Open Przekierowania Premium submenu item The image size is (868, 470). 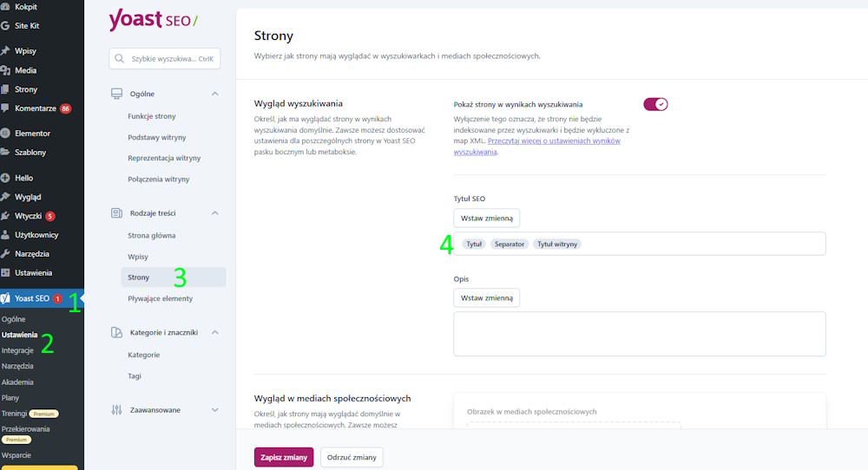[25, 434]
